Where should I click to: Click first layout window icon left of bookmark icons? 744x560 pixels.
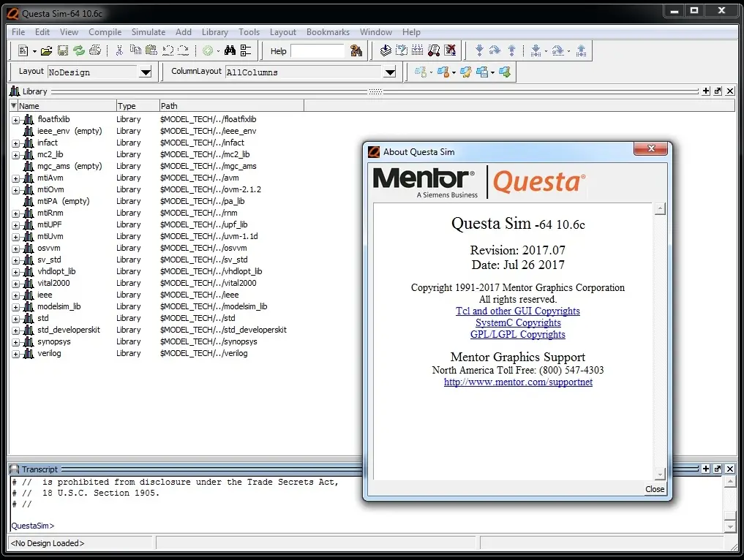click(421, 72)
